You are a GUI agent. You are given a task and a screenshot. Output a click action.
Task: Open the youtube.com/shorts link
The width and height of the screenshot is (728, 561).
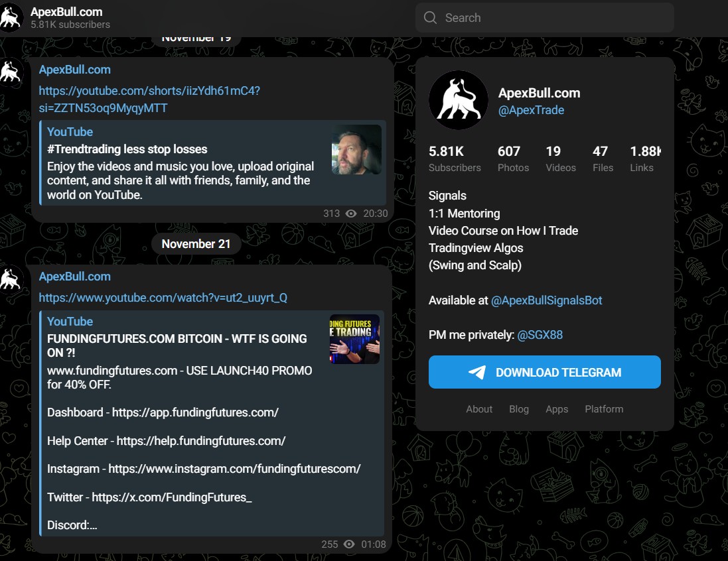pos(149,99)
